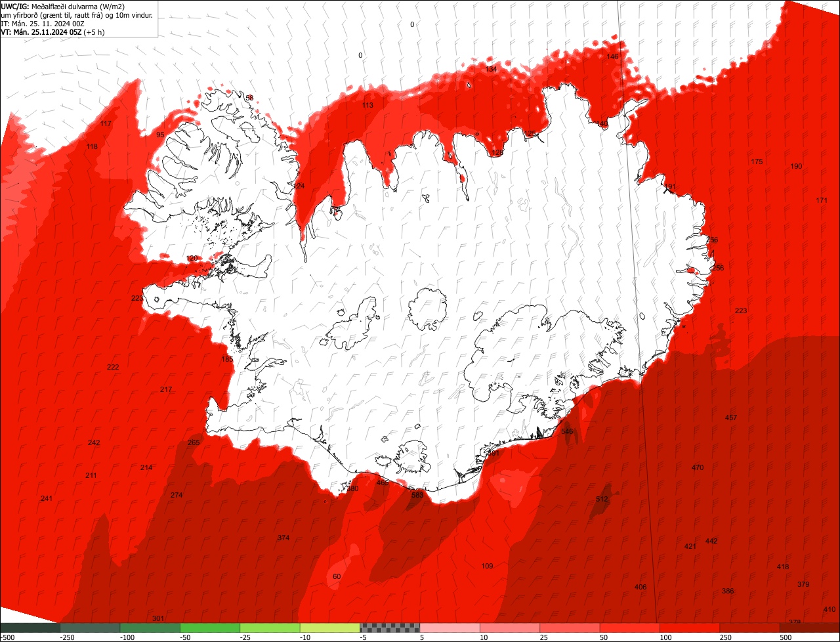Click the pale pink legend swatch between 5 and 10
Image resolution: width=840 pixels, height=642 pixels.
pyautogui.click(x=450, y=628)
